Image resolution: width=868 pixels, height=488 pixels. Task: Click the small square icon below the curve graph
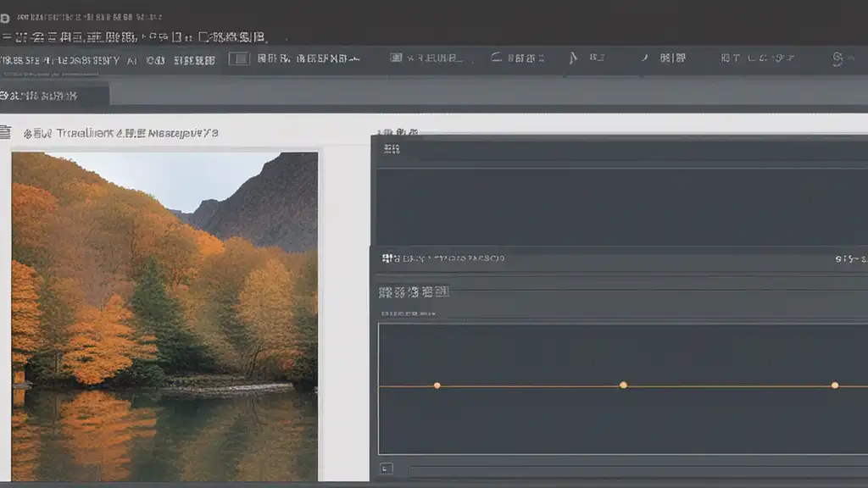click(387, 468)
